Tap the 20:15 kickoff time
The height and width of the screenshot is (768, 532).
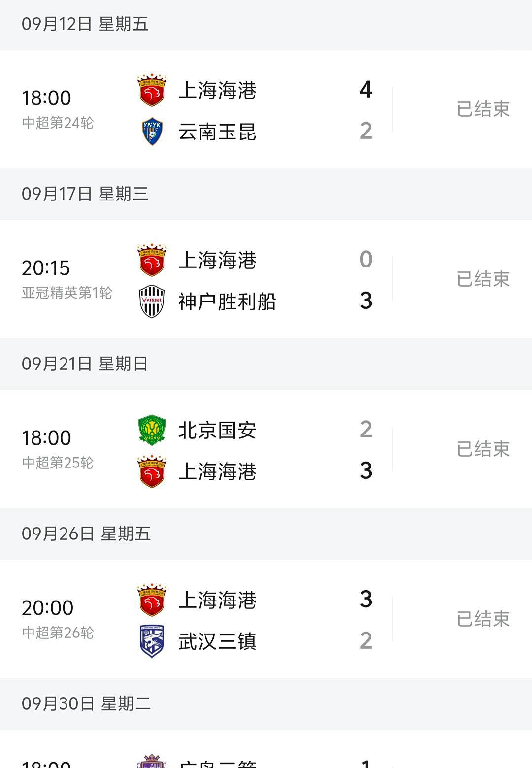[x=46, y=268]
